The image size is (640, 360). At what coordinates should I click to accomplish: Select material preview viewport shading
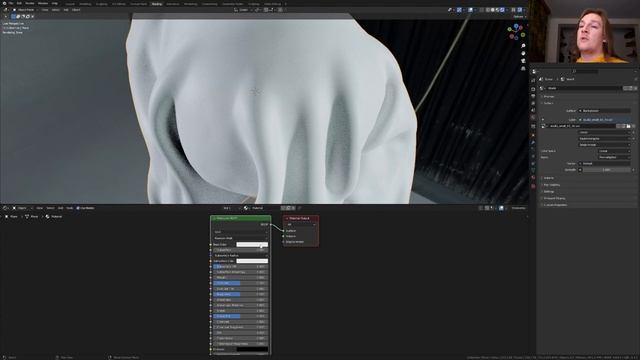pyautogui.click(x=498, y=10)
